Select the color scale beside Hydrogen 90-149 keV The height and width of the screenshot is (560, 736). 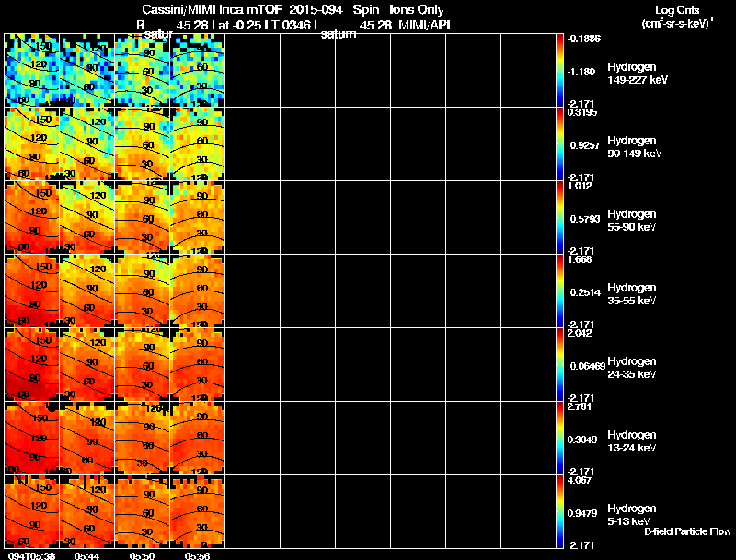[x=559, y=144]
